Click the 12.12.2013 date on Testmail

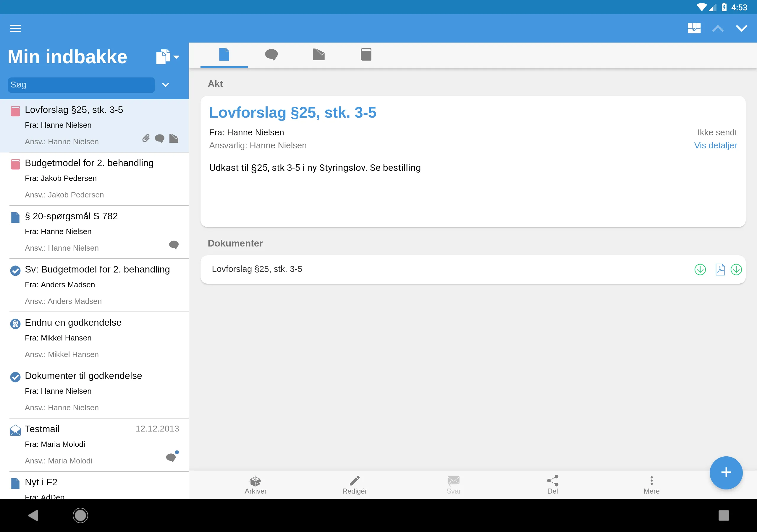[157, 429]
